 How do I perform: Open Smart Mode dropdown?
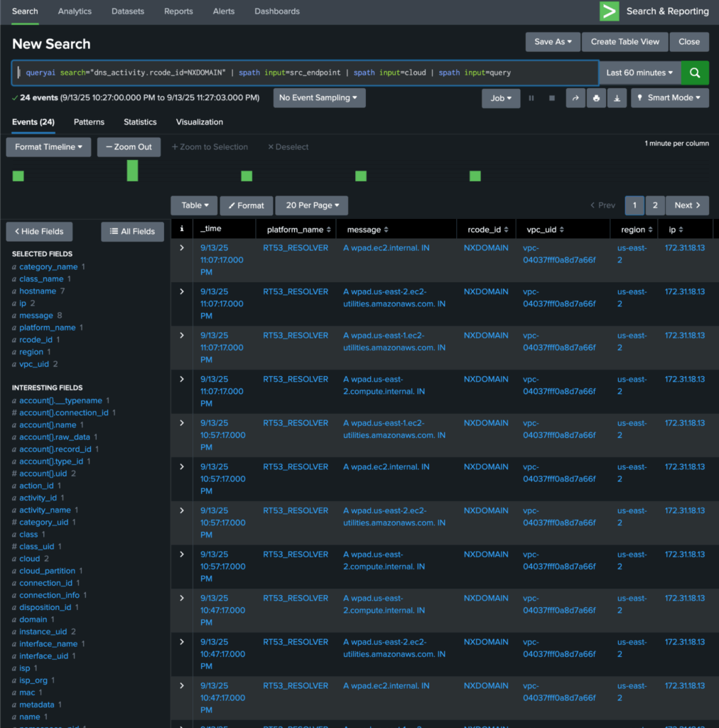670,98
